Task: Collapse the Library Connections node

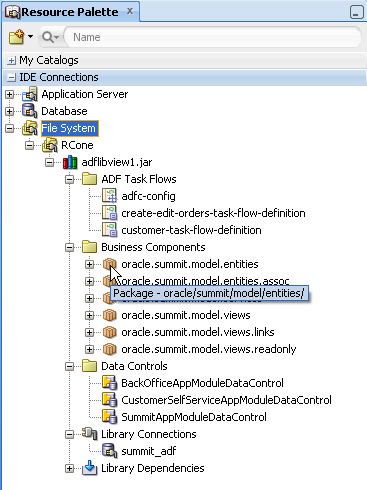Action: click(70, 434)
